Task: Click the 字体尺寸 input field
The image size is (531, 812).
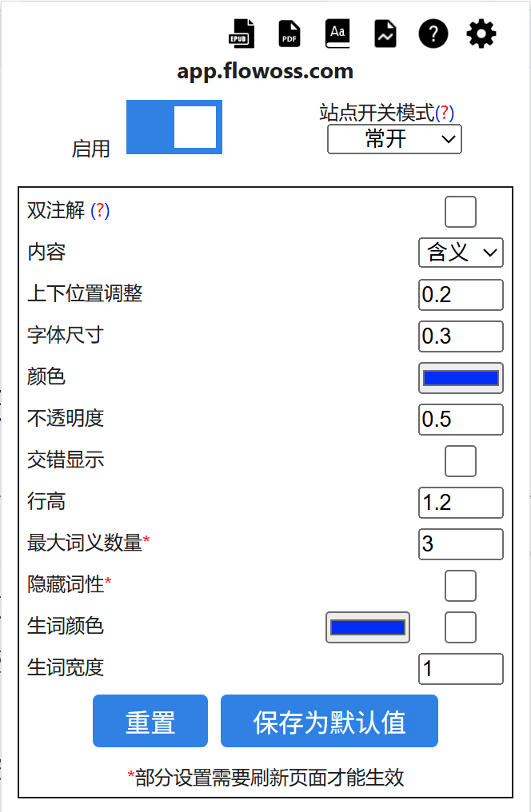Action: point(461,336)
